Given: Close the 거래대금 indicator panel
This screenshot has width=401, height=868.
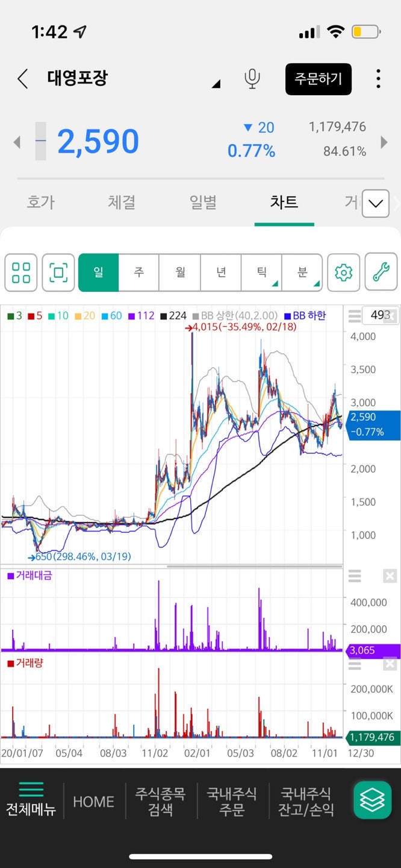Looking at the screenshot, I should (x=390, y=576).
